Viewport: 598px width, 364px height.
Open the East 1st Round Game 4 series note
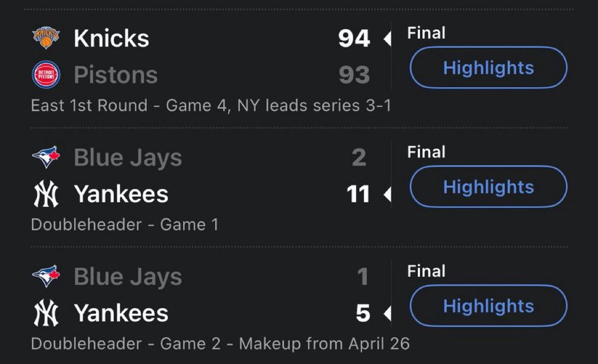pos(210,106)
